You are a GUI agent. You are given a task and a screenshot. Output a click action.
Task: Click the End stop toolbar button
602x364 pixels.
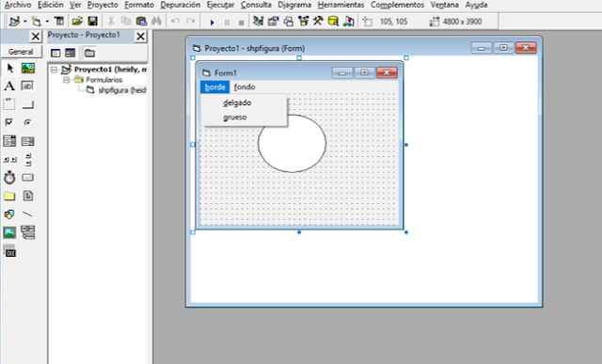pyautogui.click(x=241, y=22)
